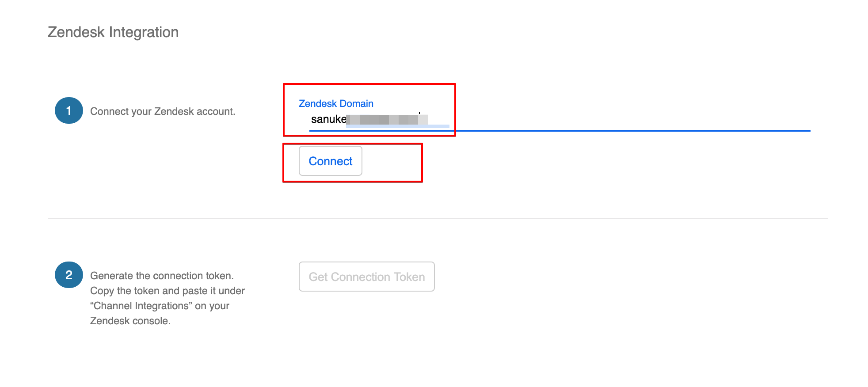Select the step 1 number circle
The width and height of the screenshot is (868, 387).
[69, 110]
